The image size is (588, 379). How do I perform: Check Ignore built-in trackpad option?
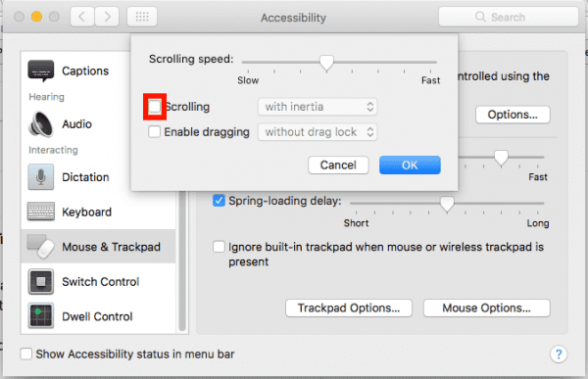[x=219, y=247]
